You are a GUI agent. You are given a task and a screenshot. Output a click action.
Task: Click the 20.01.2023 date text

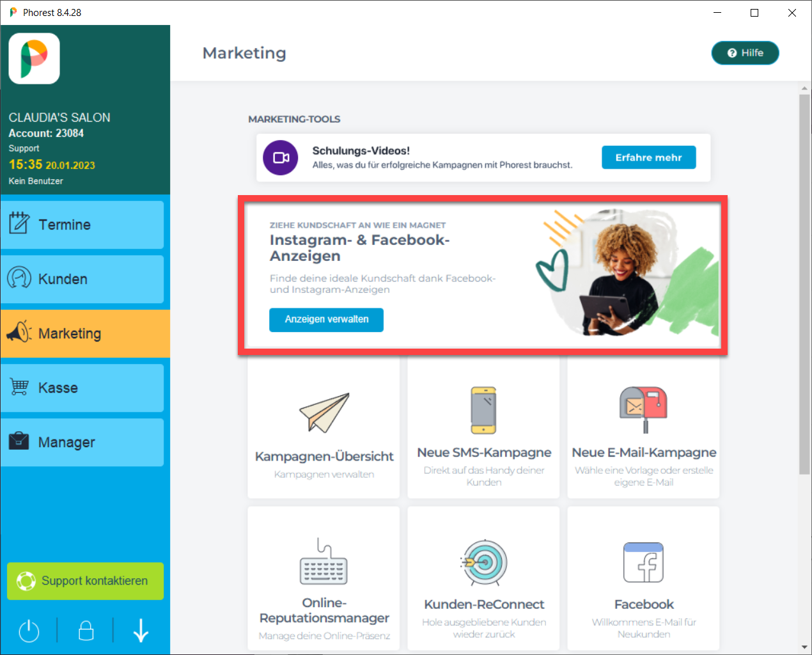(70, 166)
